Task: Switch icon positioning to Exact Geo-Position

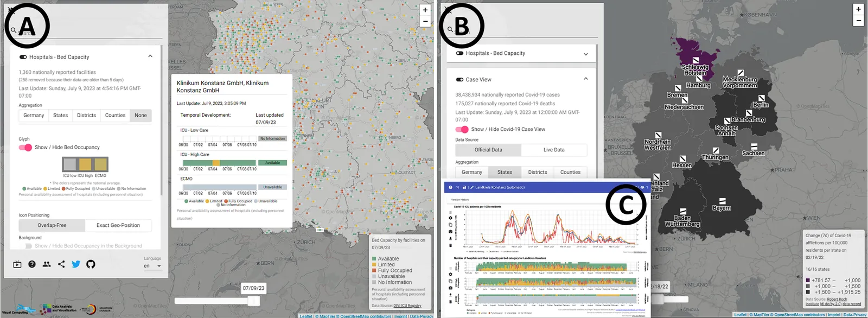Action: 118,225
